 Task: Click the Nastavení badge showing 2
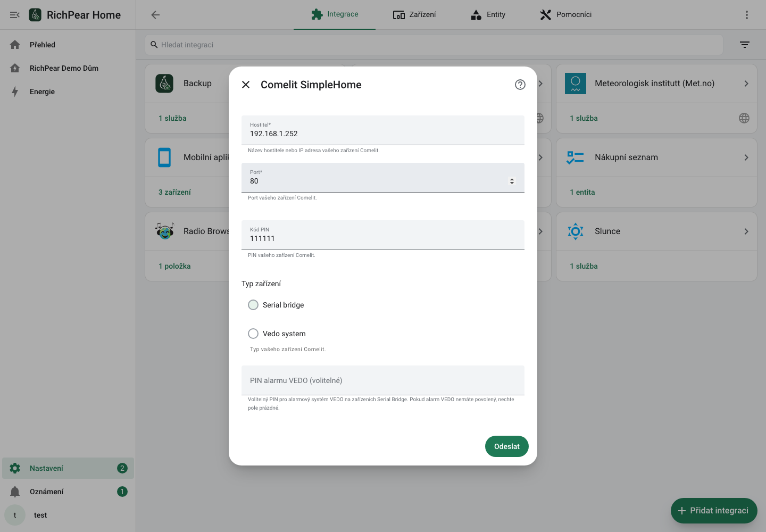(122, 468)
